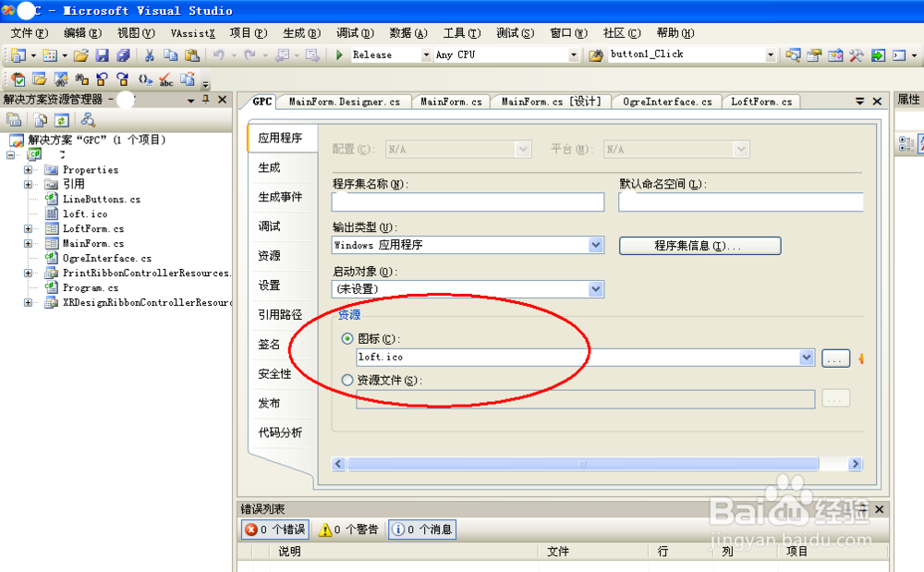Expand the Properties tree node

(x=28, y=170)
